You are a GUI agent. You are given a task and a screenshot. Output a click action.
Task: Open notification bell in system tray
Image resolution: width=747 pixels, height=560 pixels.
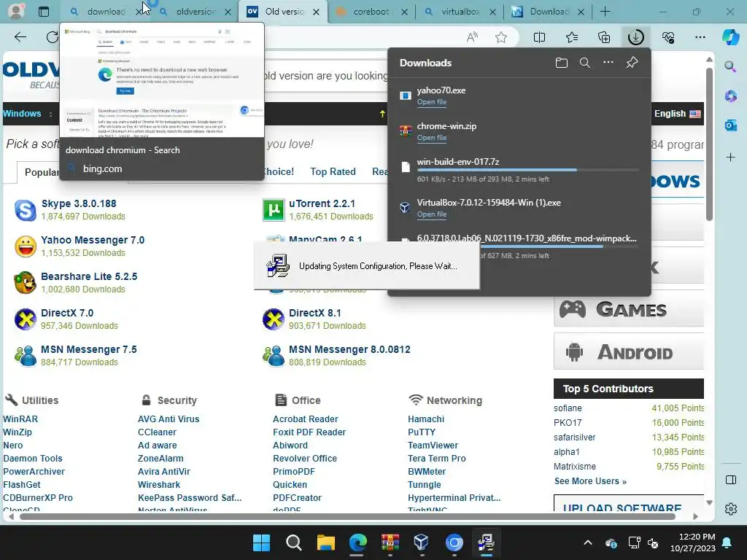coord(727,542)
